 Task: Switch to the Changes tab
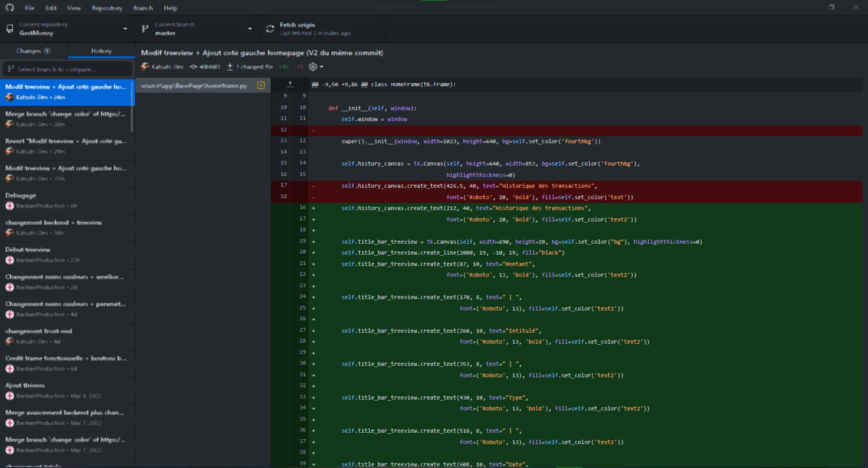pos(34,50)
